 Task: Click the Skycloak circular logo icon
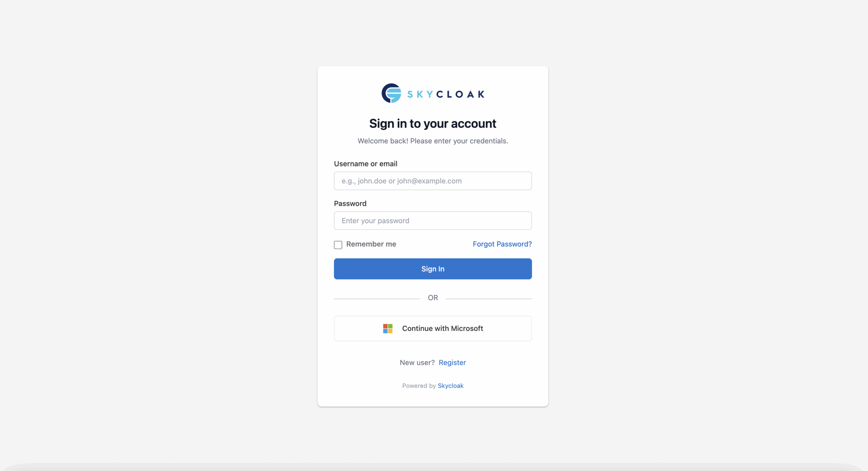(391, 93)
